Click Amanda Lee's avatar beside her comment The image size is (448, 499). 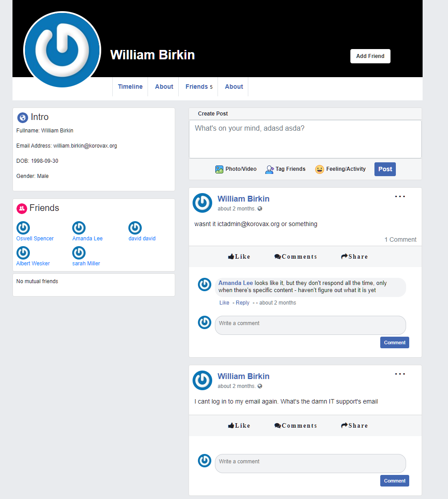click(x=205, y=285)
